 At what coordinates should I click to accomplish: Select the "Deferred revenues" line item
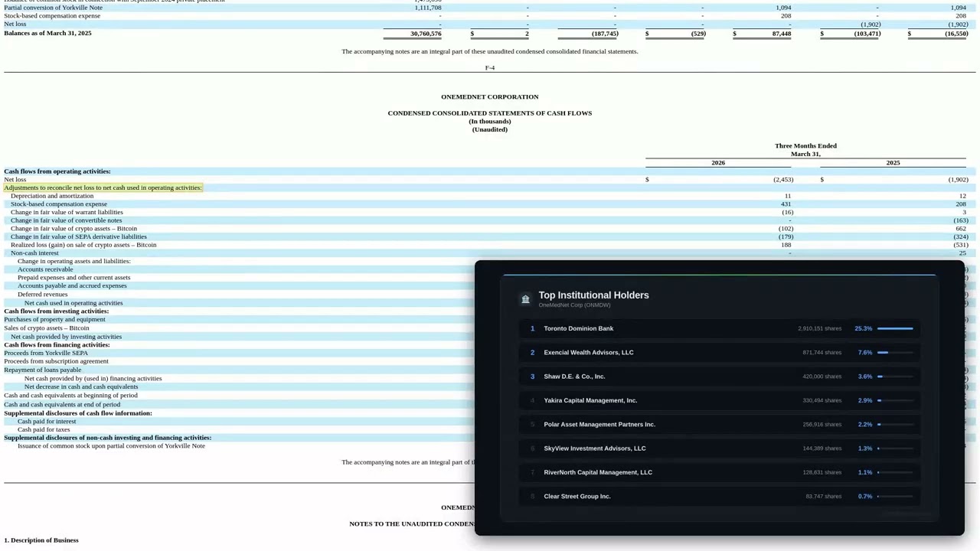43,295
